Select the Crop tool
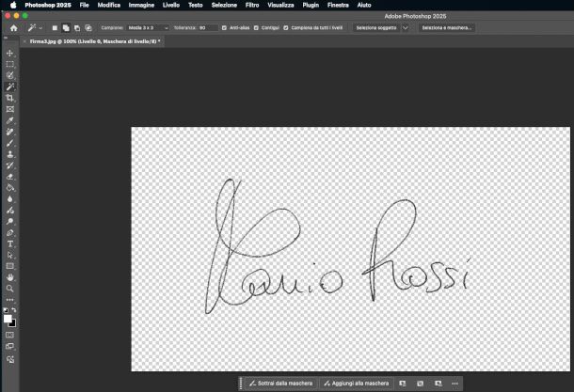 10,98
